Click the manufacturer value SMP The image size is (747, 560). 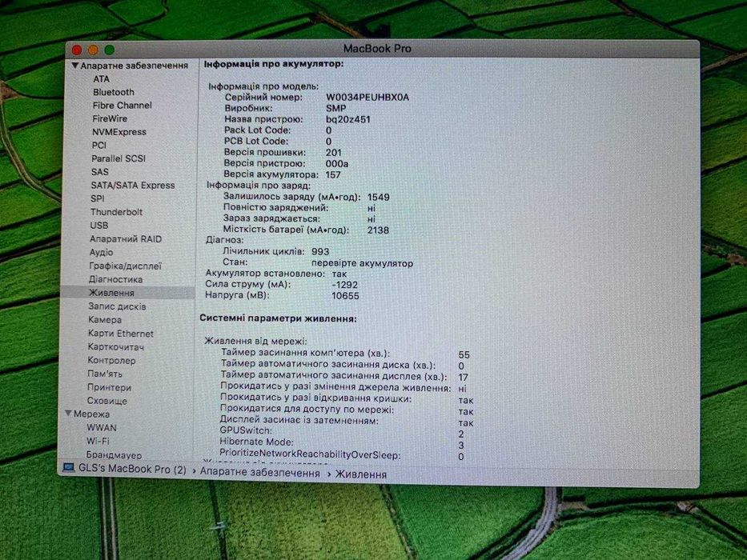pyautogui.click(x=335, y=108)
